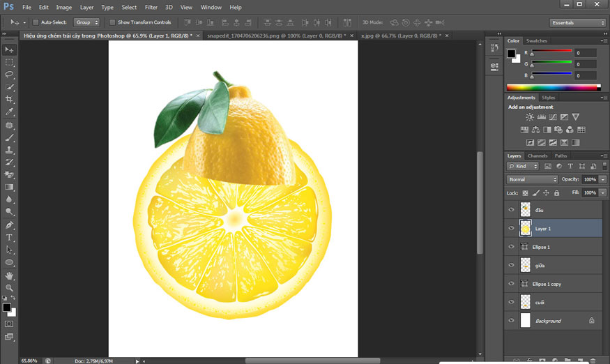Lock all layer attributes padlock

point(557,193)
